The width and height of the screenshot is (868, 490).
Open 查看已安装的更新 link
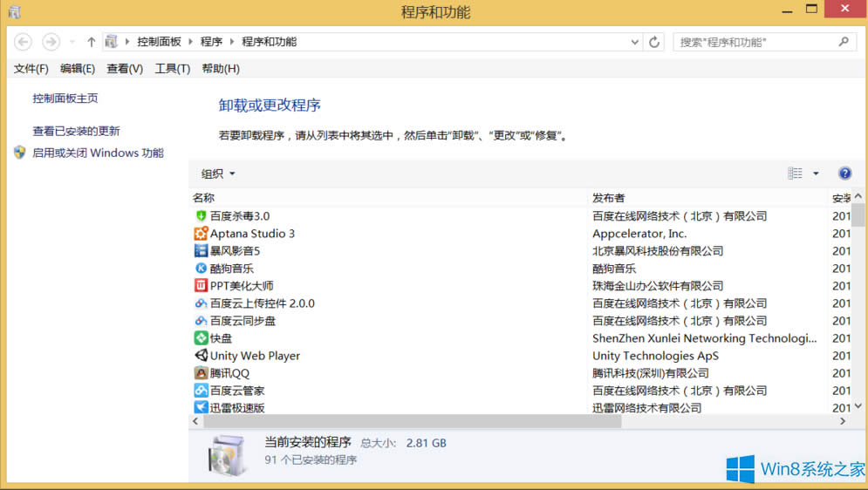pyautogui.click(x=77, y=131)
